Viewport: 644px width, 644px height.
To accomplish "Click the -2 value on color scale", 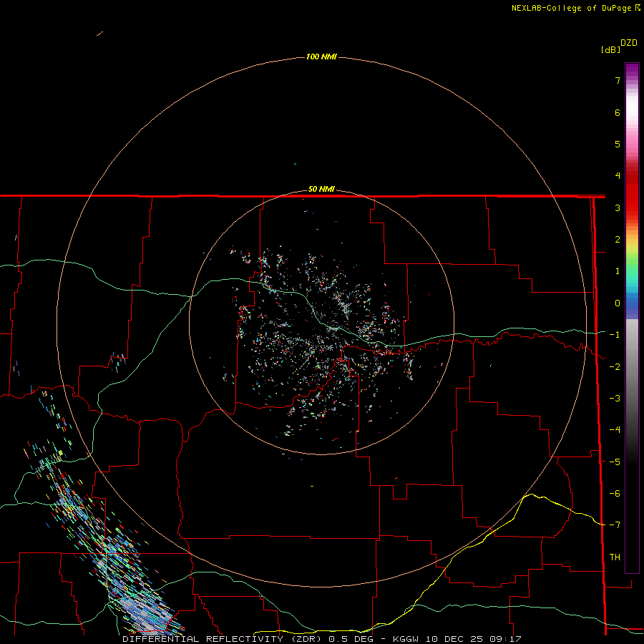I will pos(615,367).
